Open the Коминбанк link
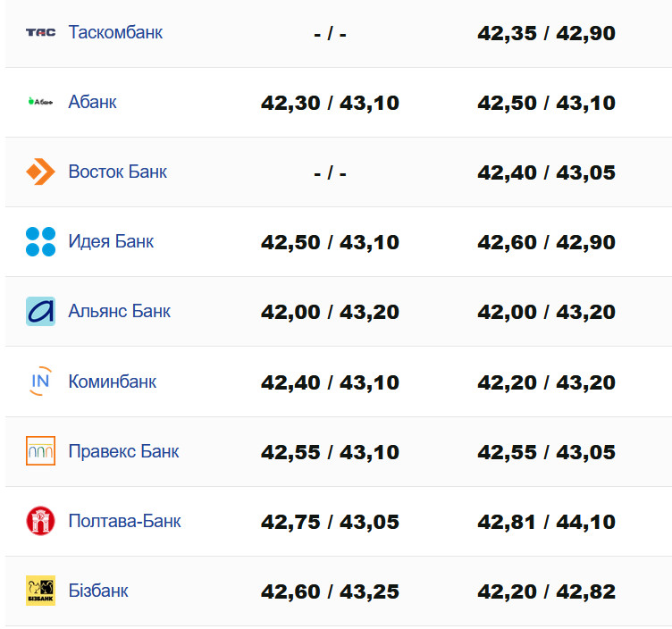 pos(112,382)
